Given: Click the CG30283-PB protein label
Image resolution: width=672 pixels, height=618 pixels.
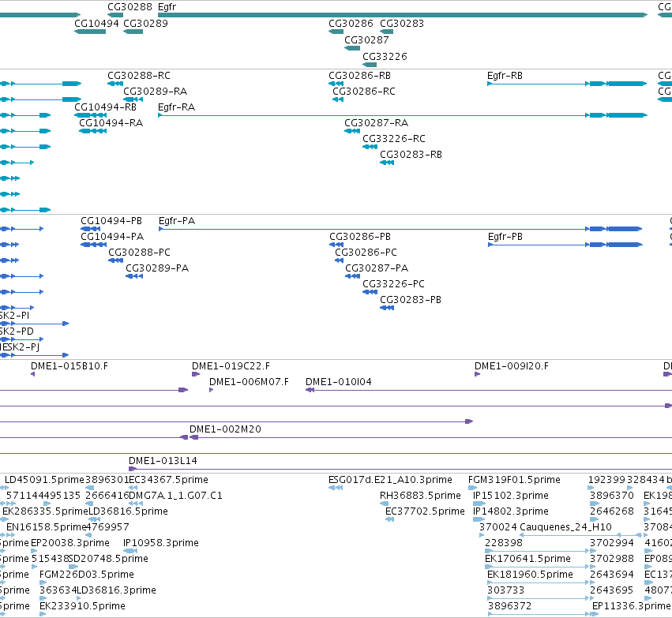Looking at the screenshot, I should pos(410,301).
